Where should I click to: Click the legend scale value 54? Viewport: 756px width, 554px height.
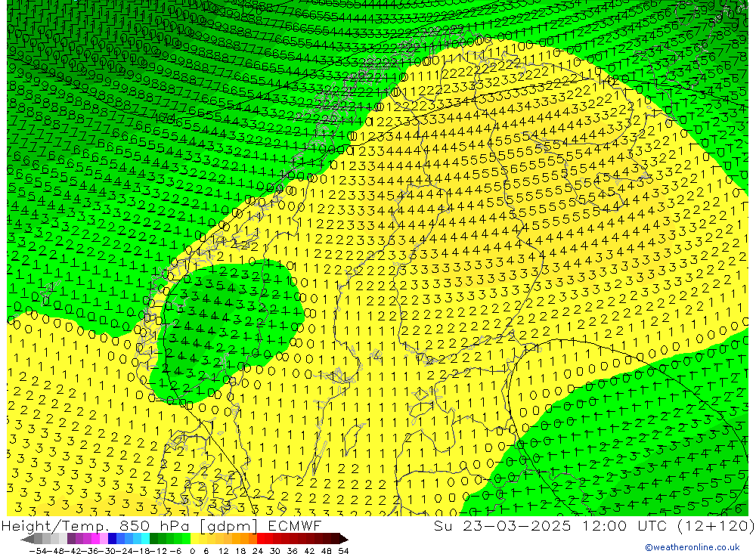click(x=343, y=550)
